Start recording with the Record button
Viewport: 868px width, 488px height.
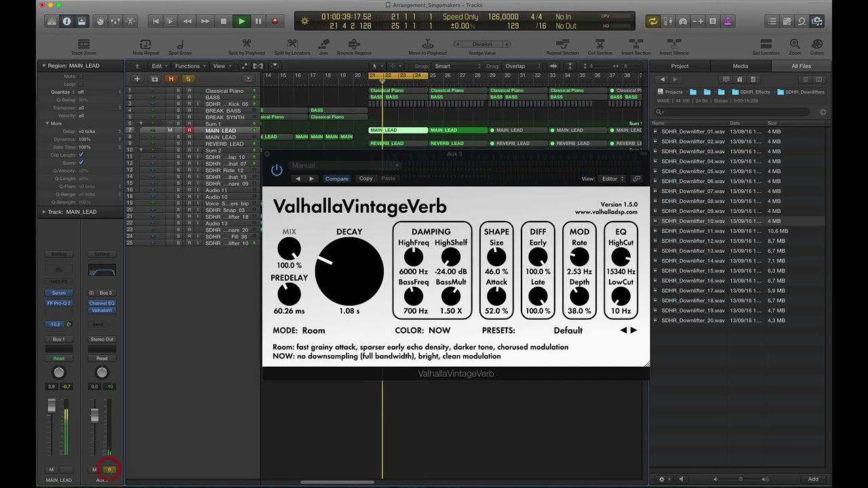(275, 21)
